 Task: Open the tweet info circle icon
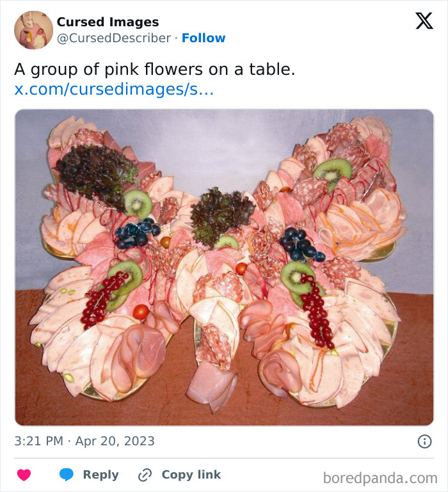click(x=424, y=441)
